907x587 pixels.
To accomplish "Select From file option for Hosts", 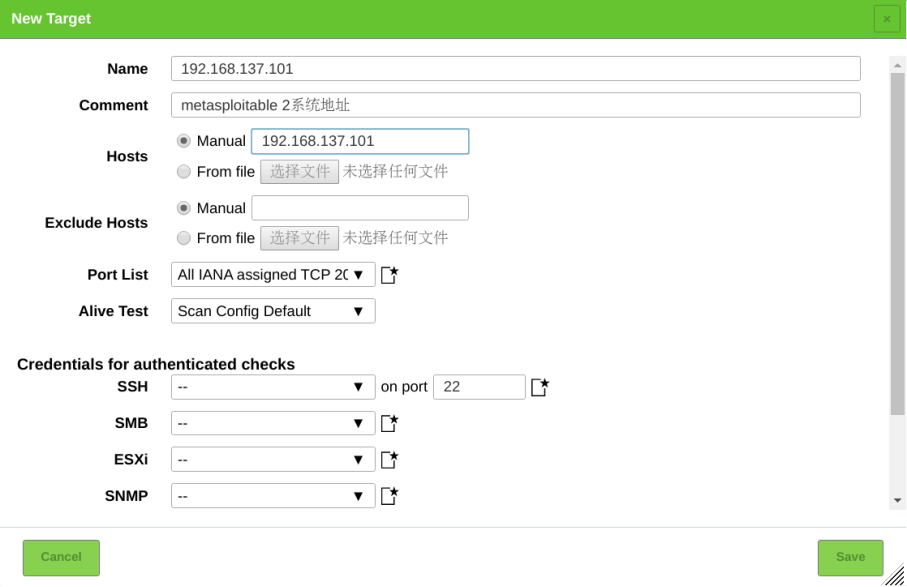I will (184, 172).
